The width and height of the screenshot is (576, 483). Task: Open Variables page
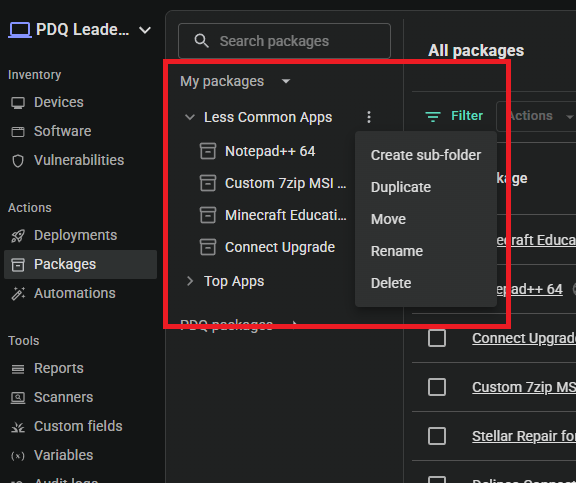pos(63,455)
